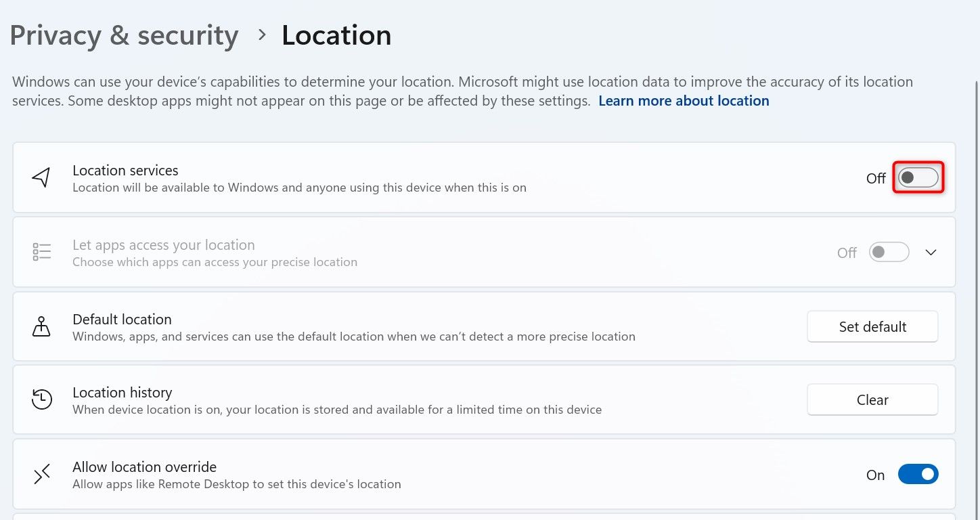Screen dimensions: 980x520
Task: Click the breadcrumb chevron separator before Location
Action: pyautogui.click(x=262, y=35)
